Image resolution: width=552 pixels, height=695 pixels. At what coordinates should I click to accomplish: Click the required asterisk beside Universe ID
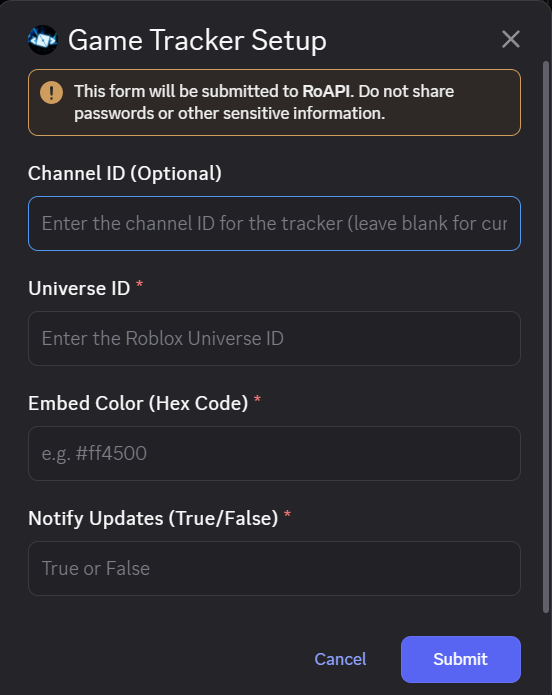pos(140,284)
